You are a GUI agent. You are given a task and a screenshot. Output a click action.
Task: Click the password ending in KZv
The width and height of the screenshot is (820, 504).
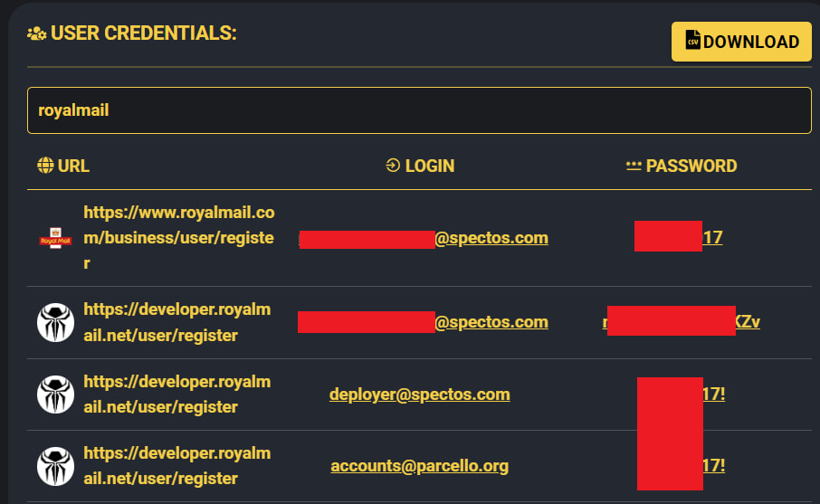(x=681, y=321)
